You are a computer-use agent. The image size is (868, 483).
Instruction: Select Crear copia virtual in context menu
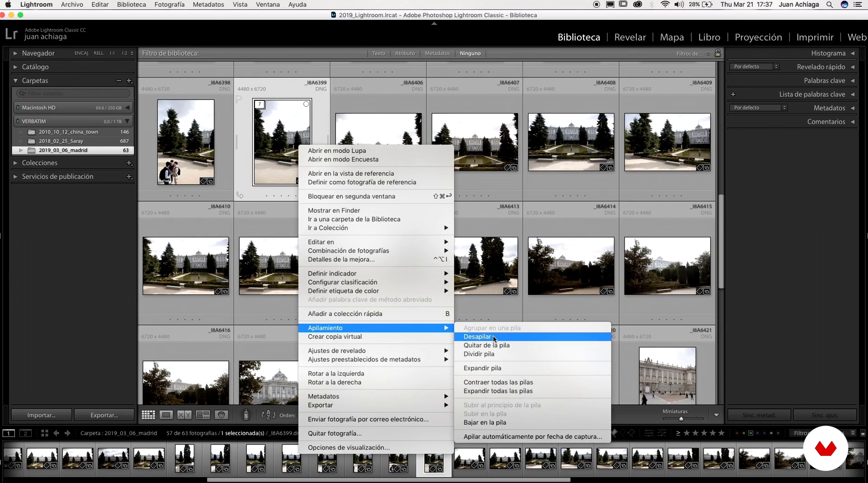pos(335,336)
